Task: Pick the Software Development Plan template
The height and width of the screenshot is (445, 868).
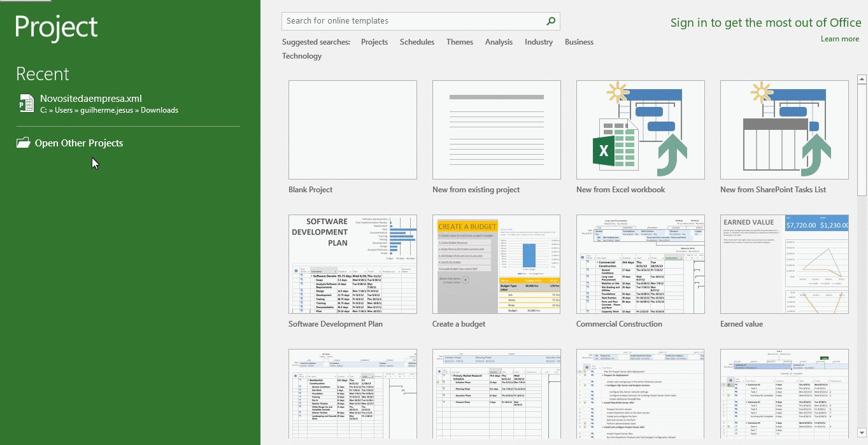Action: pyautogui.click(x=352, y=264)
